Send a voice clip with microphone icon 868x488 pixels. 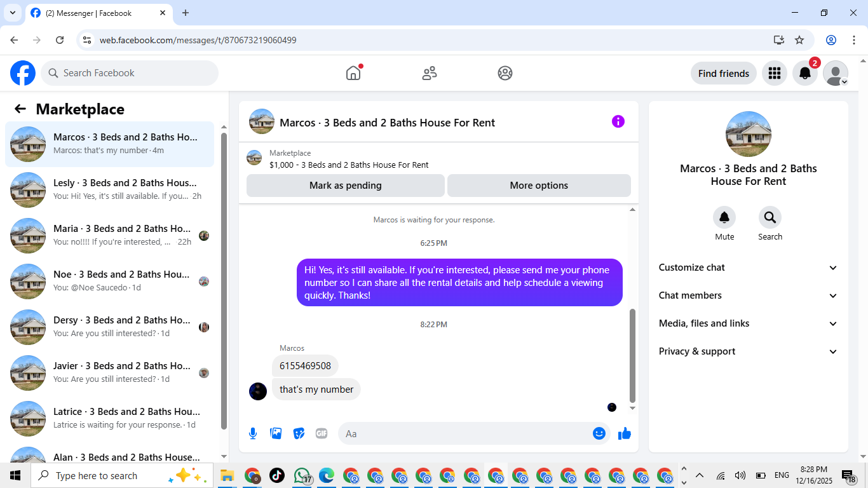(x=253, y=433)
